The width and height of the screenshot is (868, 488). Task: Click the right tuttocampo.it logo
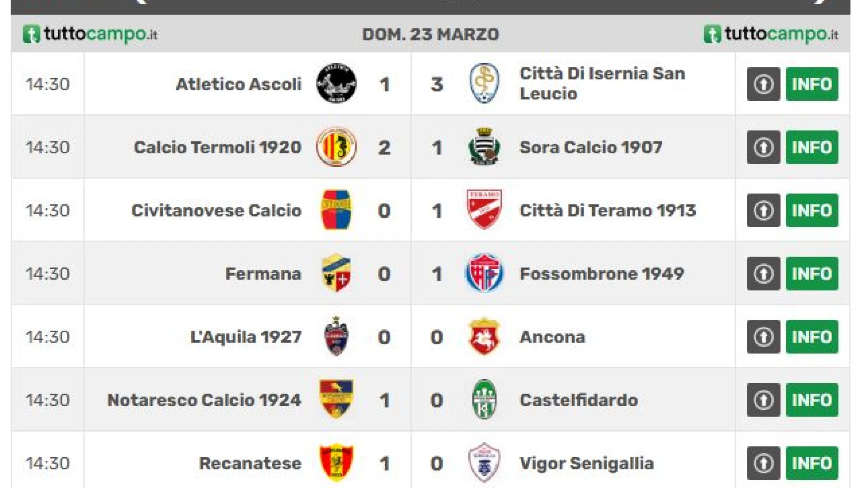[x=771, y=34]
